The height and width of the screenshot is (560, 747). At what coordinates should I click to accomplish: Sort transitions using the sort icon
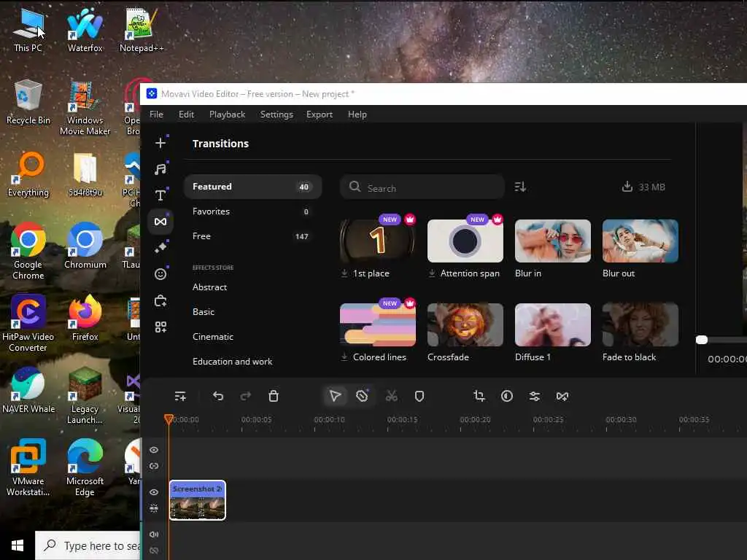click(520, 187)
